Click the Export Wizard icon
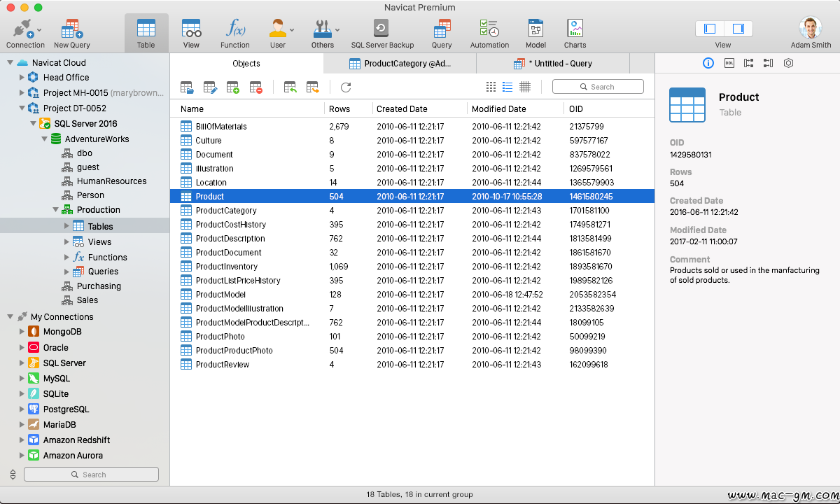This screenshot has width=840, height=504. 313,87
